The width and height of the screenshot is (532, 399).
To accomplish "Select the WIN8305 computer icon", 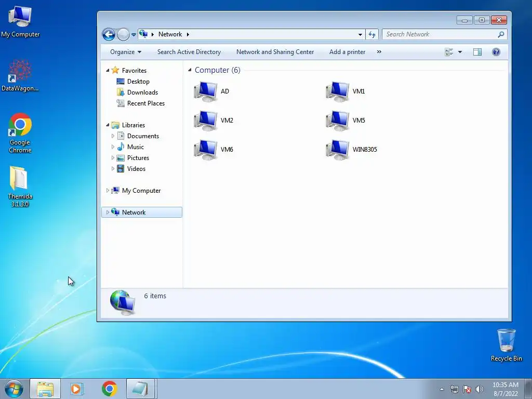I will pos(337,150).
